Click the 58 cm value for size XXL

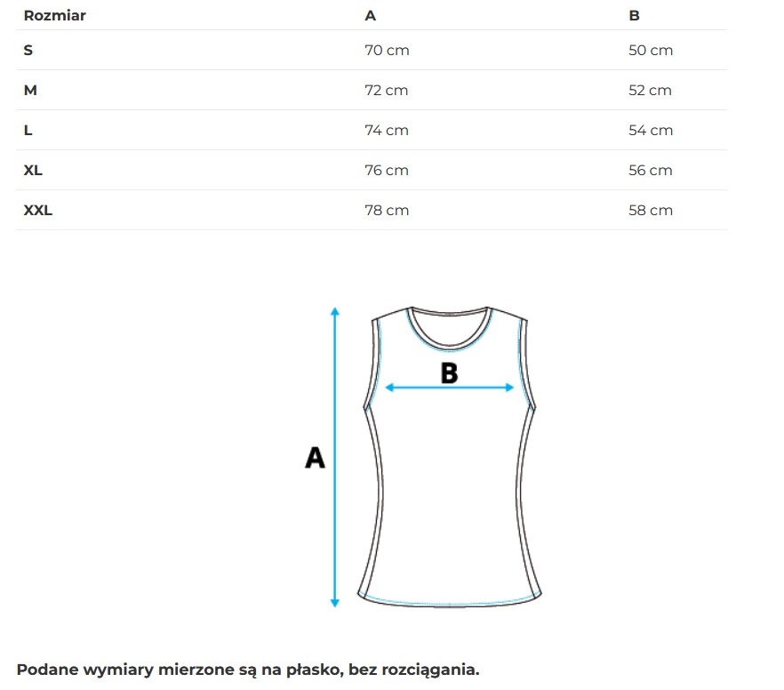[x=650, y=211]
